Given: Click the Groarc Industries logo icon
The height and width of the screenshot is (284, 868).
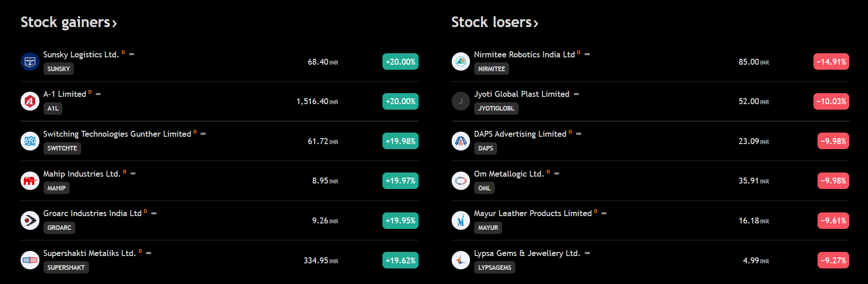Looking at the screenshot, I should coord(30,221).
